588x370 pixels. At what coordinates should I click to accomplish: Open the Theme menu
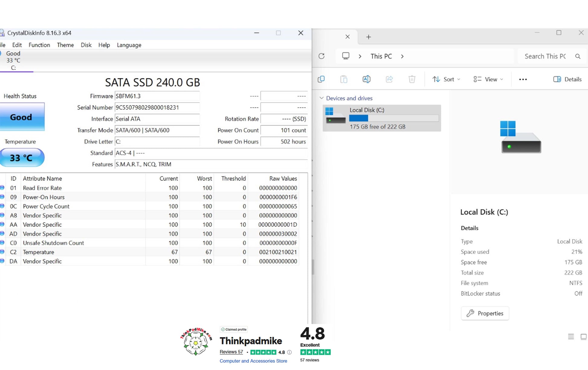65,45
